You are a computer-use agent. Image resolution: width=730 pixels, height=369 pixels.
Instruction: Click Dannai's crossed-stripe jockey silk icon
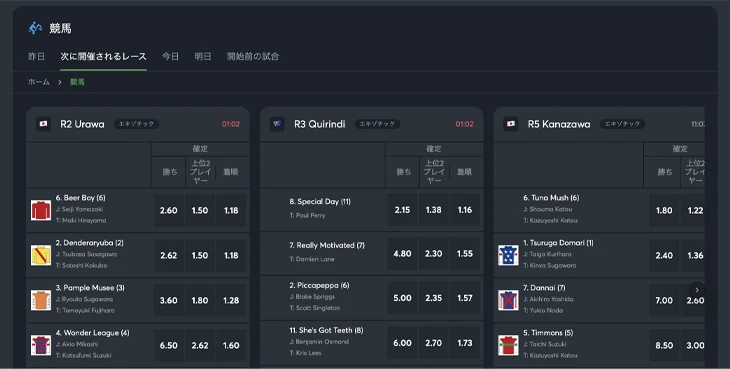coord(508,300)
